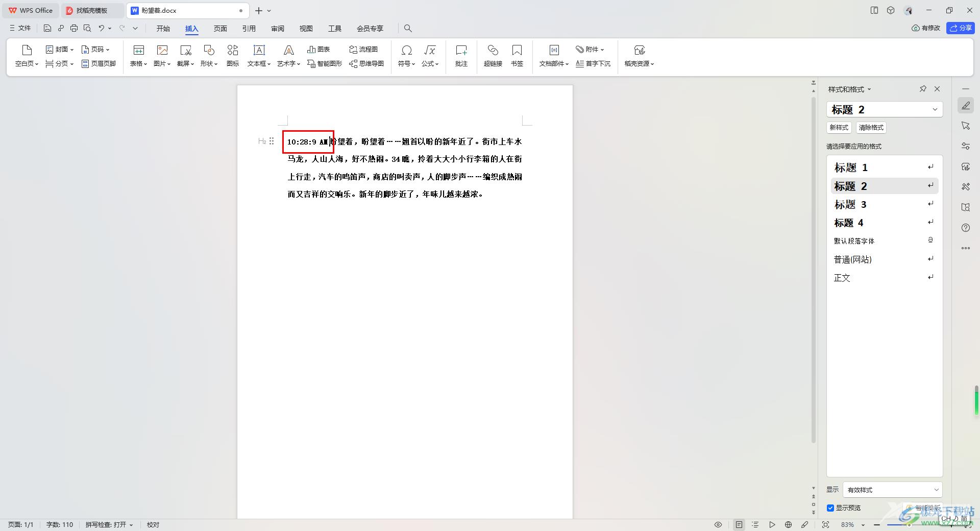
Task: Insert a chart (图表)
Action: (x=318, y=50)
